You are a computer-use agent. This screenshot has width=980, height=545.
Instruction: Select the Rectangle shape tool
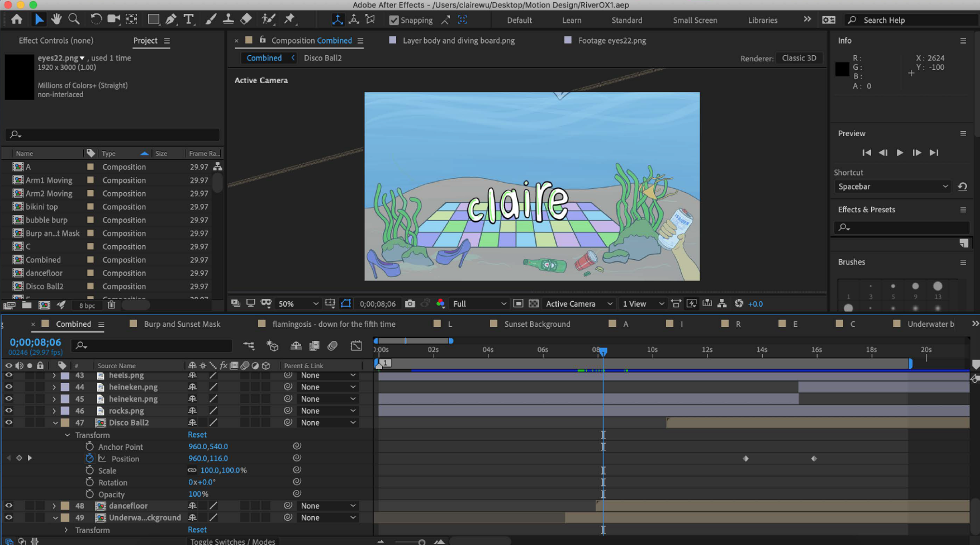153,19
